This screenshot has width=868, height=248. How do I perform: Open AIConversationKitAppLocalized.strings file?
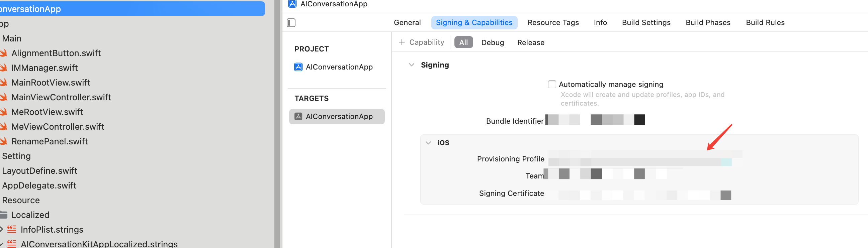pos(99,244)
